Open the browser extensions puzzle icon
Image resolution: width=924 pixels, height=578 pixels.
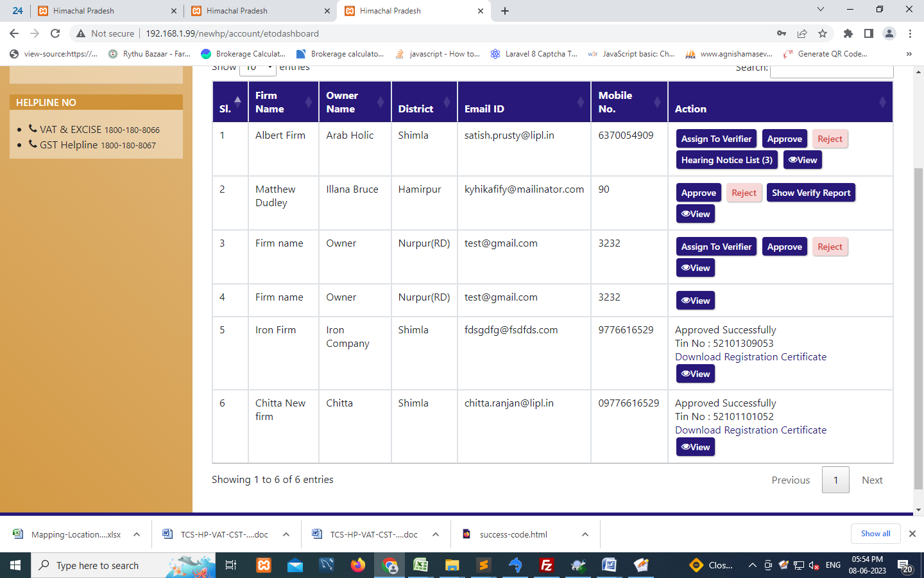coord(848,33)
